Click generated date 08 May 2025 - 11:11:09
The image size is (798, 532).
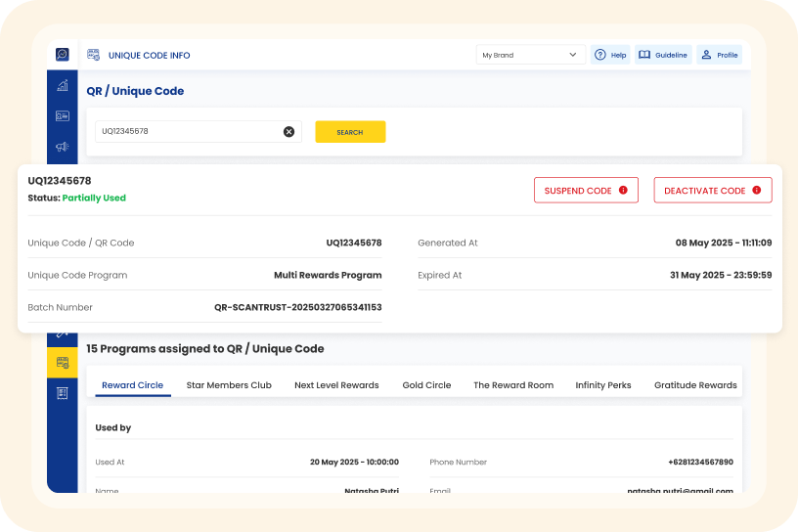coord(724,243)
